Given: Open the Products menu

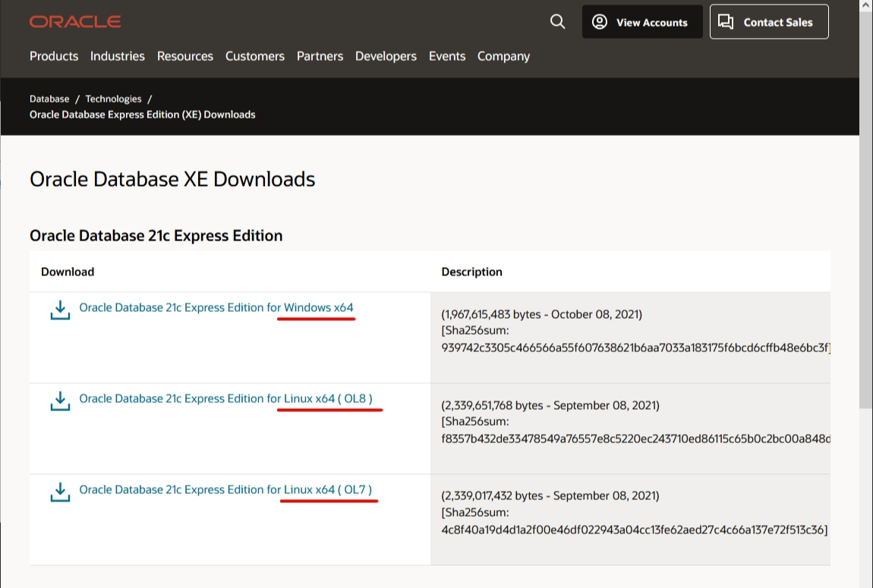Looking at the screenshot, I should click(54, 56).
